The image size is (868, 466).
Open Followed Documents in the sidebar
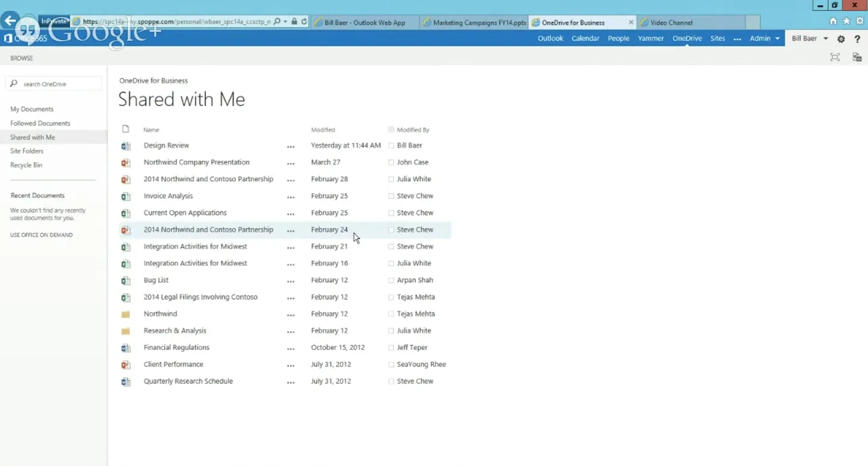point(40,123)
